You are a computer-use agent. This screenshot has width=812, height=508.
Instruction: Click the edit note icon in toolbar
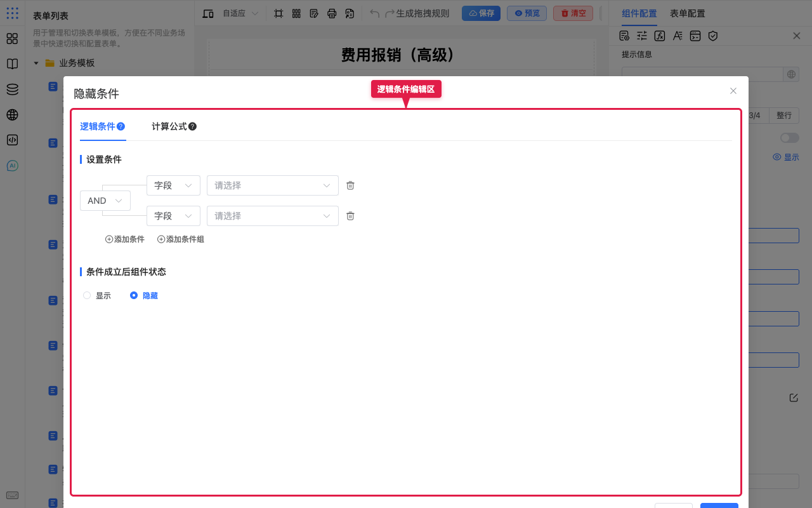pos(314,13)
